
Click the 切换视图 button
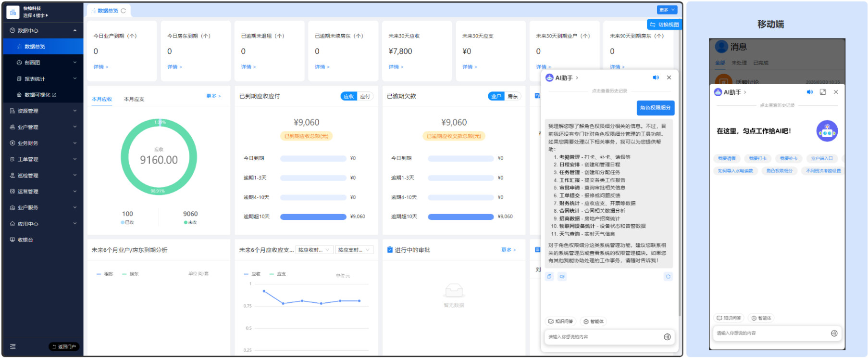664,25
